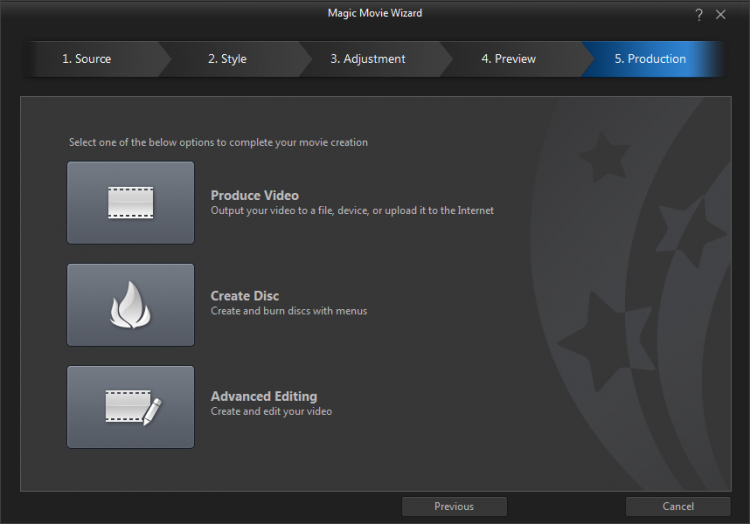The image size is (750, 524).
Task: Go to the 1. Source step
Action: (x=87, y=59)
